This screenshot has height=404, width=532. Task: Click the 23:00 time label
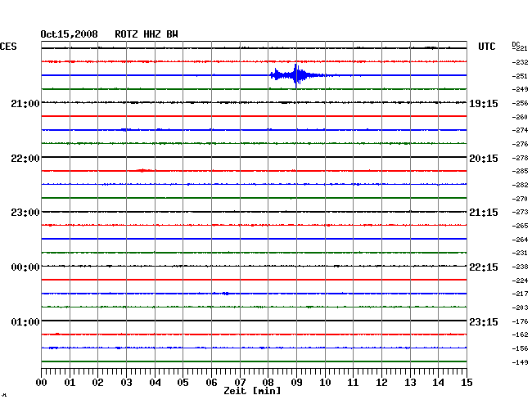25,213
